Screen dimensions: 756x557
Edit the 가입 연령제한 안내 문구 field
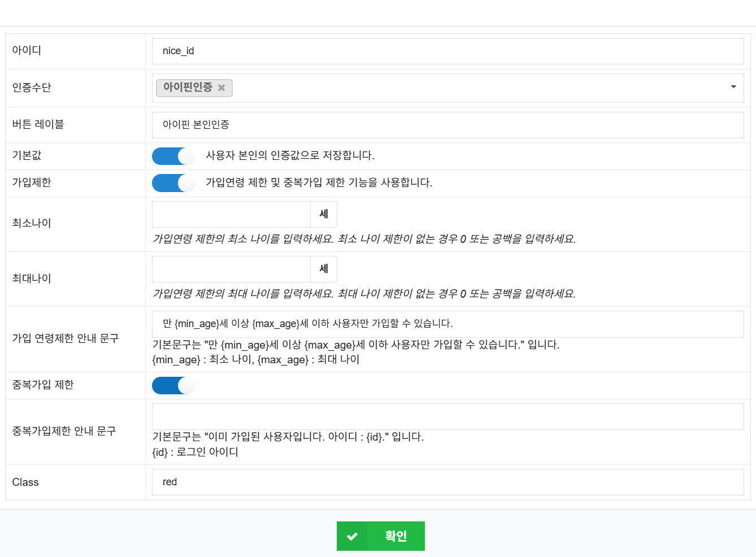[x=447, y=324]
